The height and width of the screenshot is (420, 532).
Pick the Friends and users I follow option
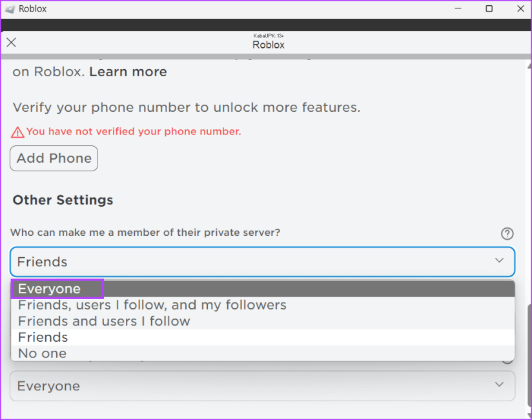point(104,321)
